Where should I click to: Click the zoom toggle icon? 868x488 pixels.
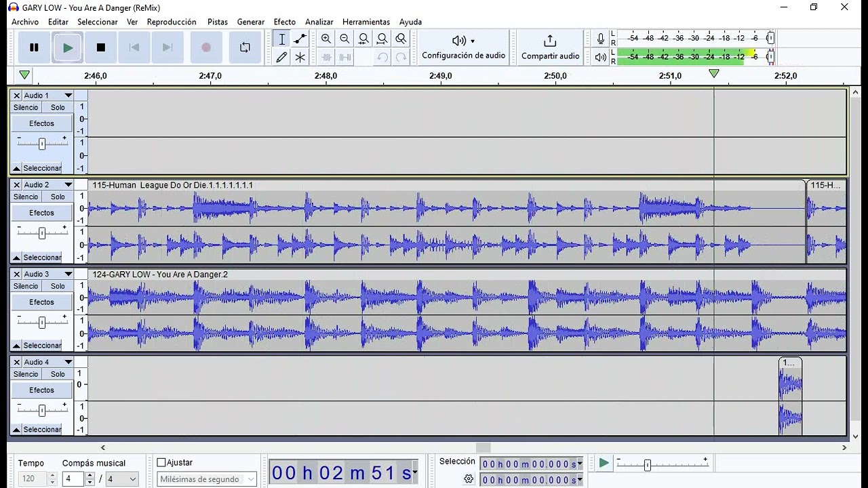click(x=401, y=39)
